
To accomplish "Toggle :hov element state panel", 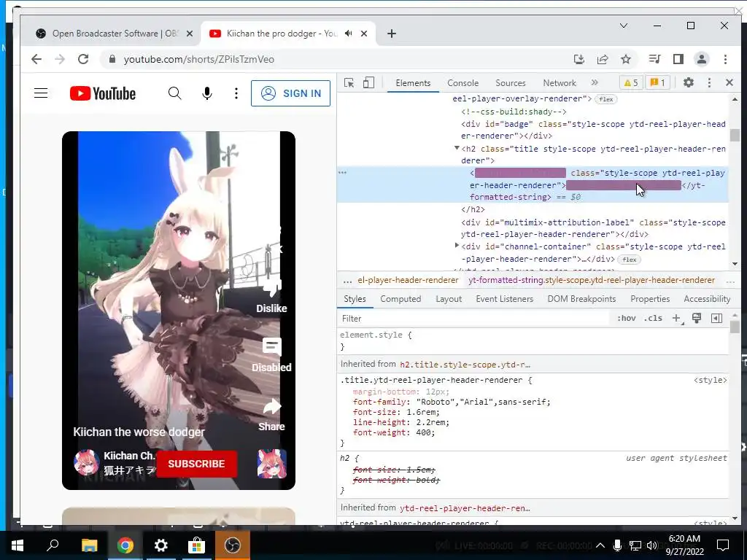I will (627, 318).
